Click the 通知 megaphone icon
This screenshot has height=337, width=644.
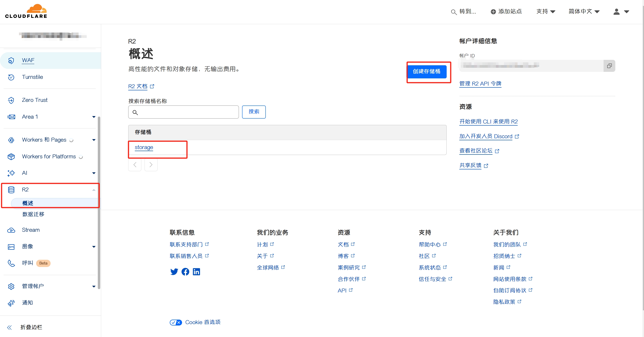(11, 303)
